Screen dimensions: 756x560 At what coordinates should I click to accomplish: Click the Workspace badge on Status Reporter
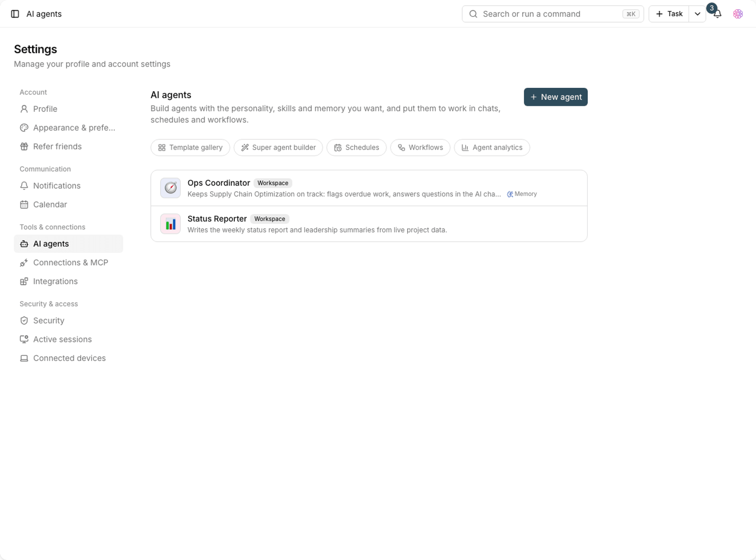(x=270, y=219)
